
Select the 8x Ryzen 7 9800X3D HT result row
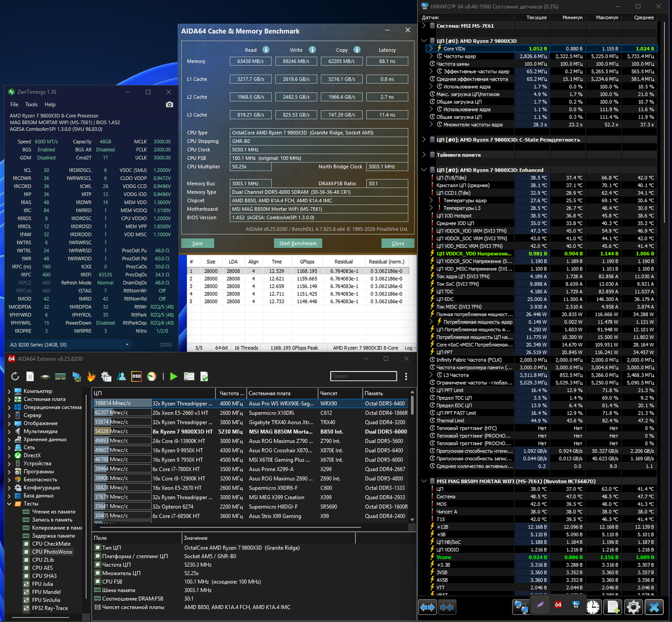pos(251,432)
